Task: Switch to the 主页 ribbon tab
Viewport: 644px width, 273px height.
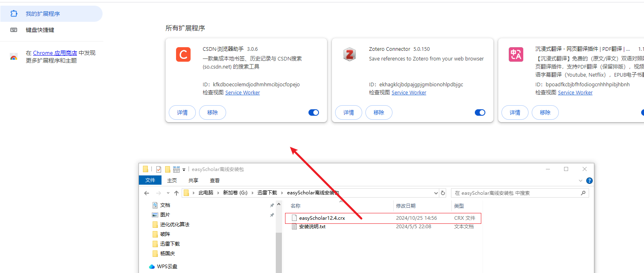Action: pyautogui.click(x=172, y=181)
